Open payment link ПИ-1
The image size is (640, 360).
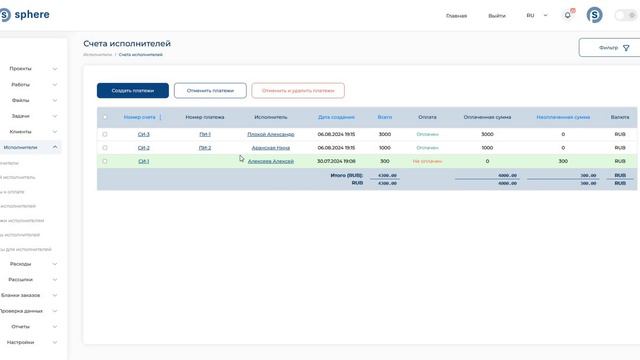pyautogui.click(x=205, y=134)
